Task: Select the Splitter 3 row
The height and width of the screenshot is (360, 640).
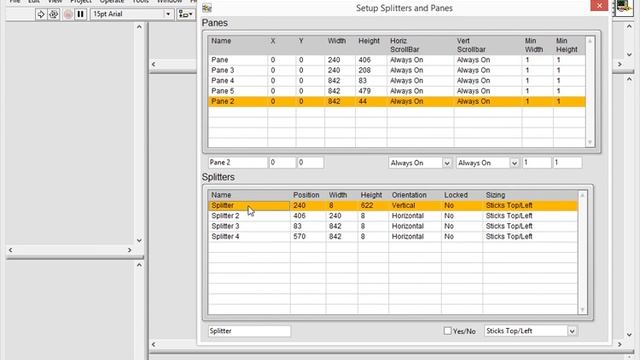Action: point(393,226)
